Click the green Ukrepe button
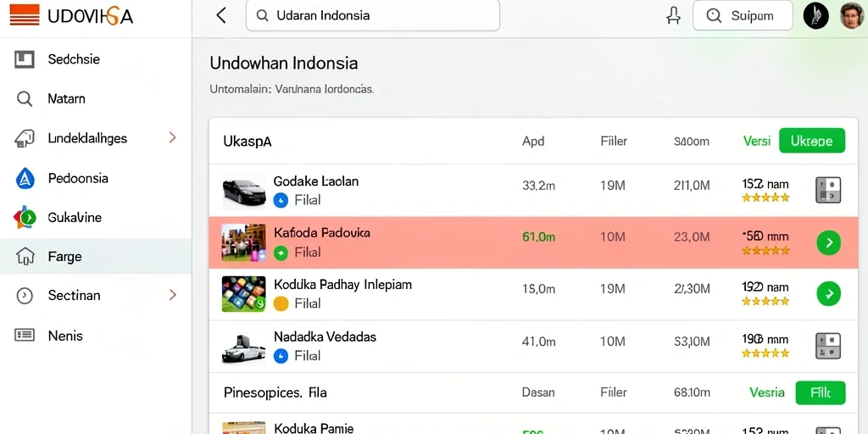The image size is (868, 434). (812, 141)
